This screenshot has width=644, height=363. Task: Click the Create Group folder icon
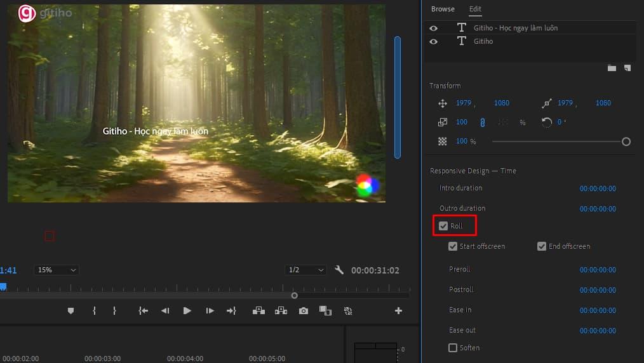[612, 68]
